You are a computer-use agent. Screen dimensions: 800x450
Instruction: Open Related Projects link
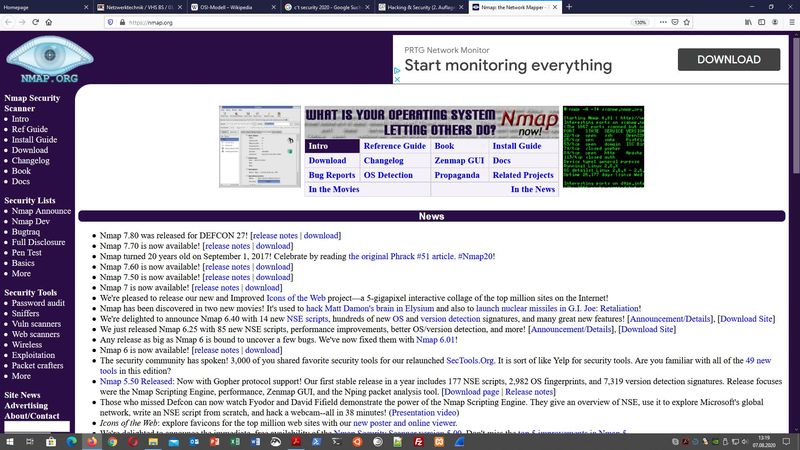(x=523, y=175)
